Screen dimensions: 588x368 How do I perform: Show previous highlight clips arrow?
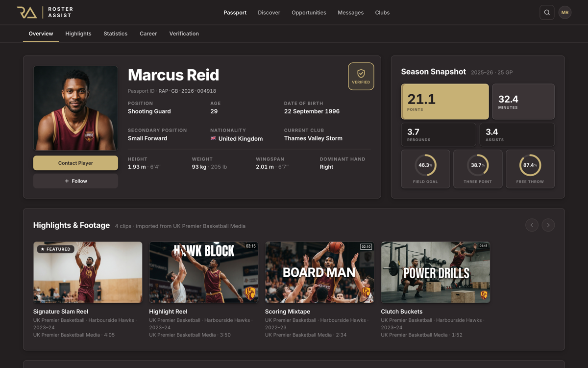click(532, 225)
